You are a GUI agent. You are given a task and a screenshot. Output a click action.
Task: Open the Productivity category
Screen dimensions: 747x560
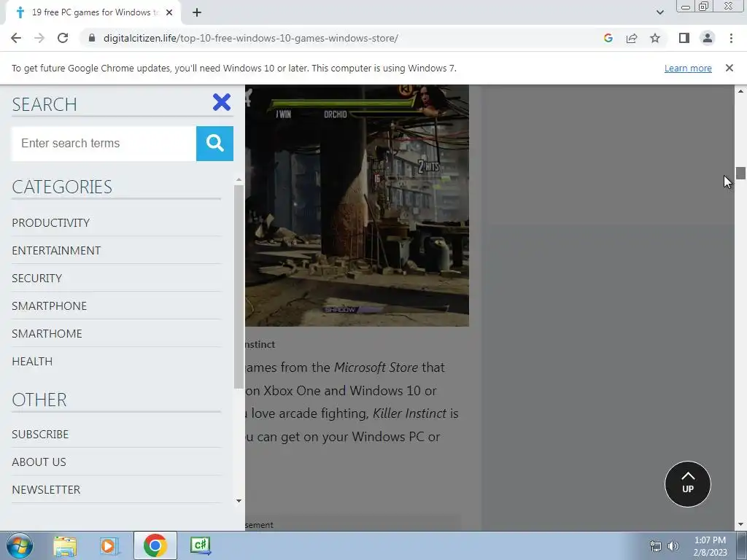click(x=50, y=223)
